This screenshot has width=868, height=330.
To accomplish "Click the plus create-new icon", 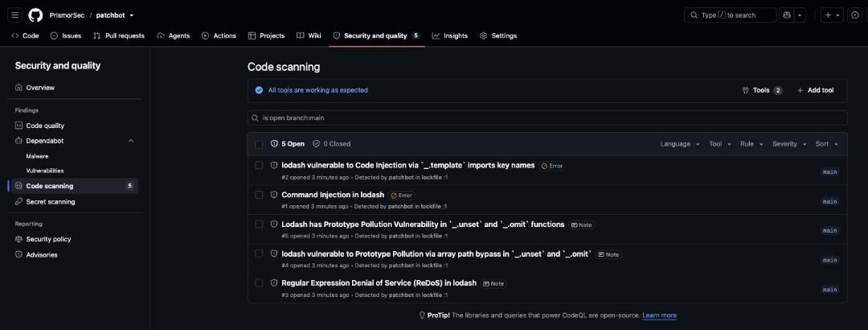I will [828, 15].
